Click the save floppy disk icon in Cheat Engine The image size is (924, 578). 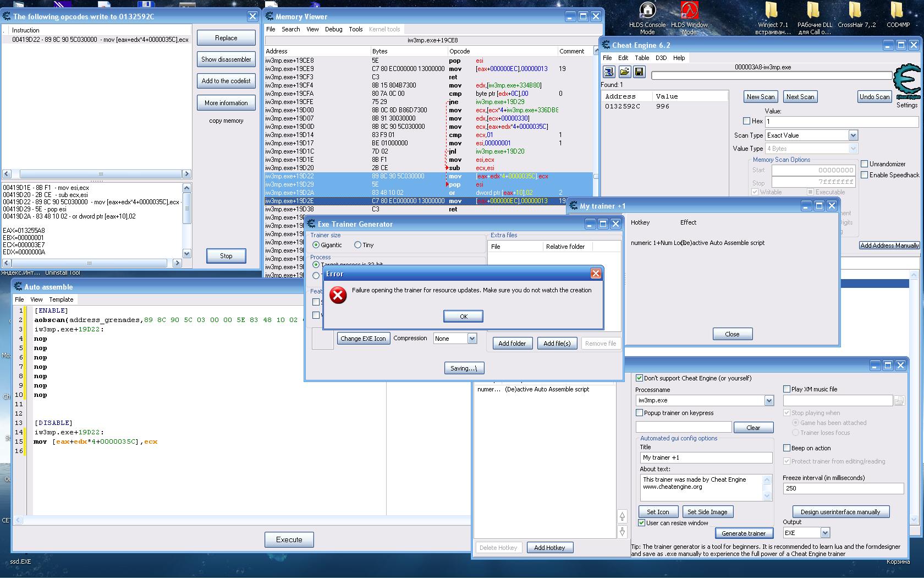click(x=639, y=72)
